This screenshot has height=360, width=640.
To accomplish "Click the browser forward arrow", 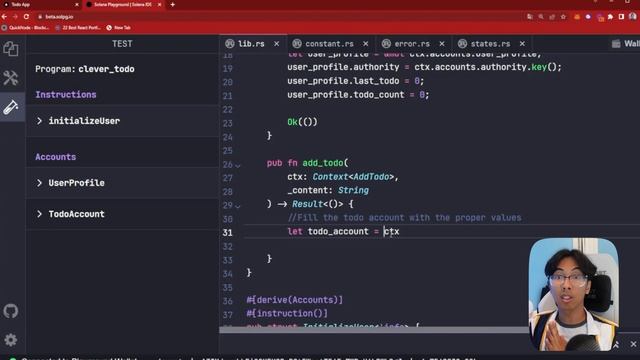I will click(15, 17).
